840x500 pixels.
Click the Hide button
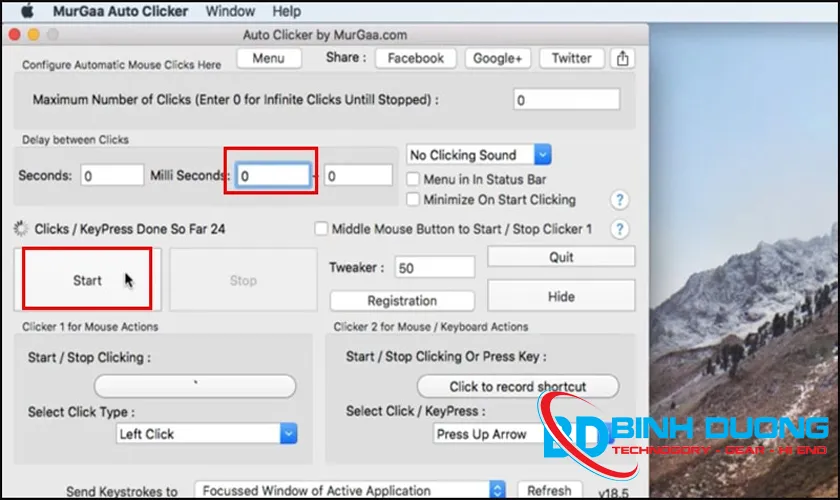coord(561,296)
